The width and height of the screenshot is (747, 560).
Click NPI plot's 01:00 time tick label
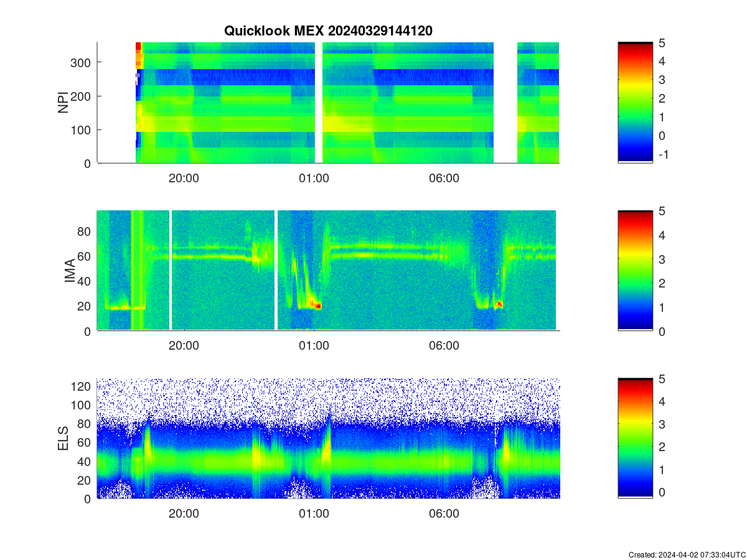point(314,178)
